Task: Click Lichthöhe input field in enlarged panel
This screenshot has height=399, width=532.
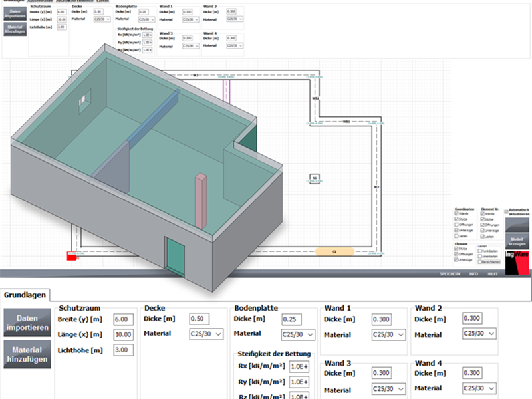Action: [122, 350]
